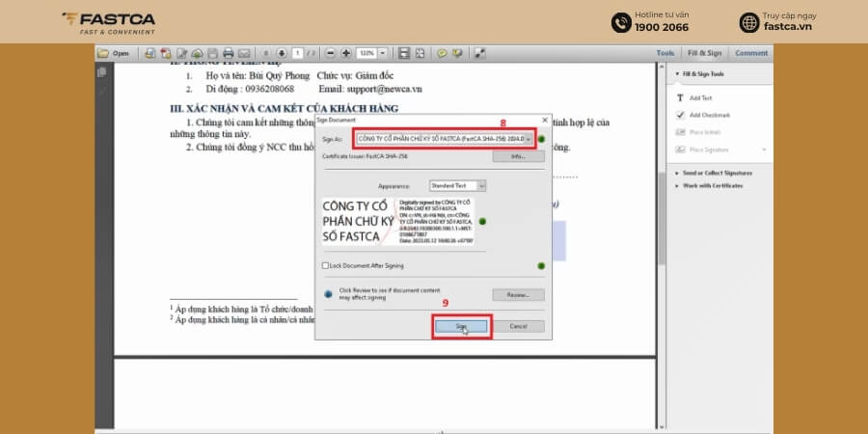Screen dimensions: 868x434
Task: Switch to the Tools pane tab
Action: pos(665,53)
